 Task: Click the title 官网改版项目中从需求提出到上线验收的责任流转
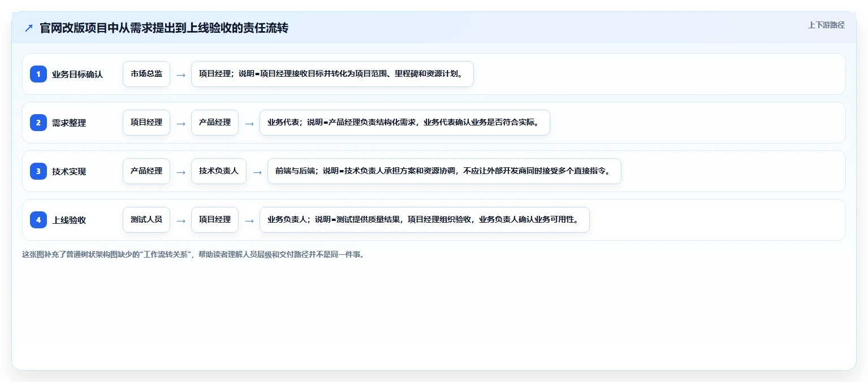pos(164,28)
